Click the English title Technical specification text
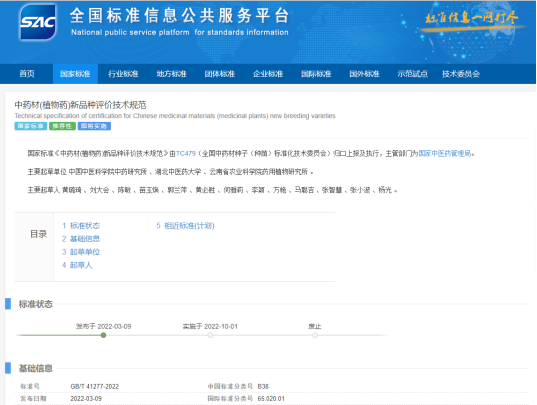537x405 pixels. point(175,116)
